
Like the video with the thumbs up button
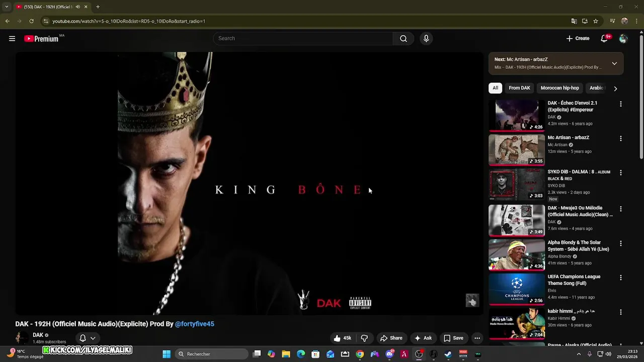coord(343,338)
